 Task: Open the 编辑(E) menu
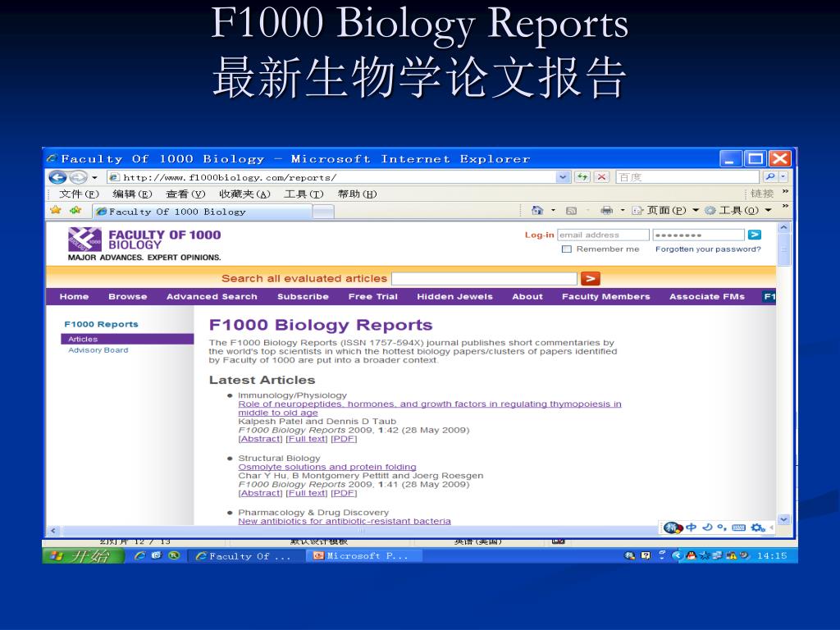pyautogui.click(x=132, y=194)
